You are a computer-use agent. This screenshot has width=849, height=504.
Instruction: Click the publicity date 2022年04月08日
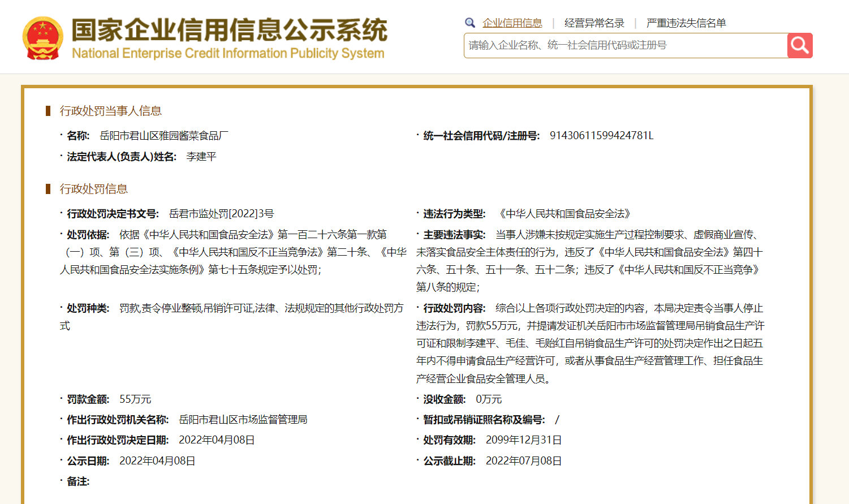point(157,460)
